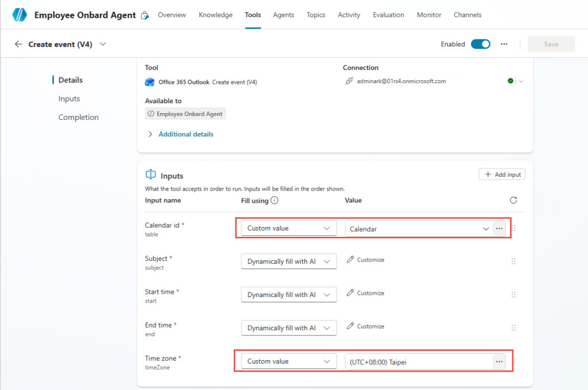
Task: Click the Office 365 Outlook tool icon
Action: point(150,82)
